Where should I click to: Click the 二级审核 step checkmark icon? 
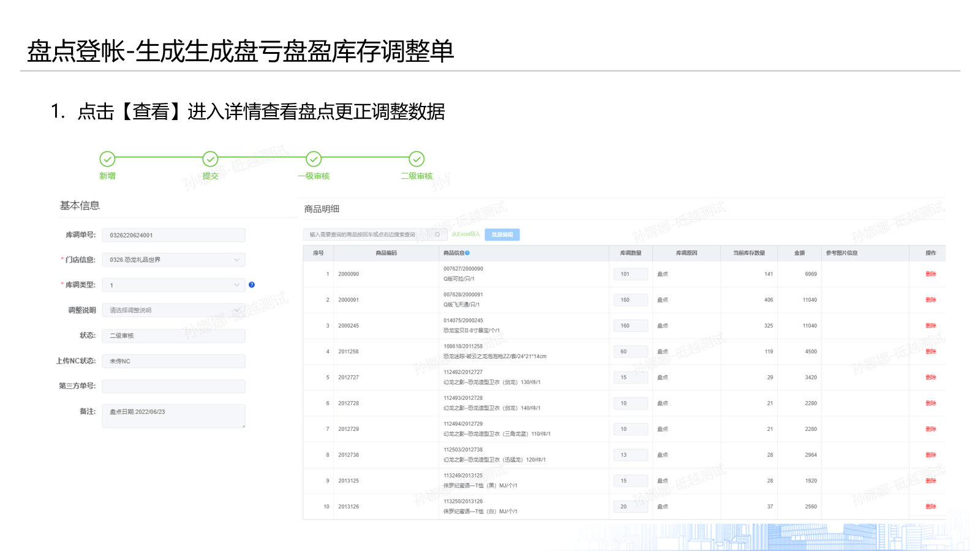click(x=417, y=159)
